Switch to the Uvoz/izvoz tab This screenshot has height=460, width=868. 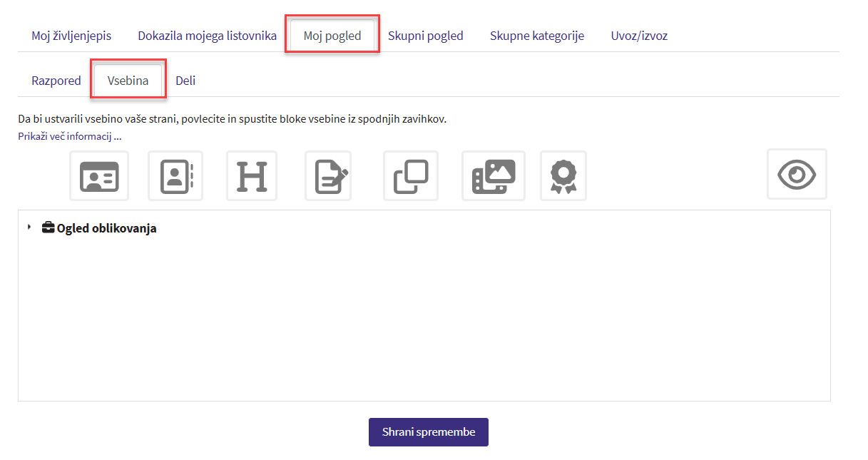(639, 36)
